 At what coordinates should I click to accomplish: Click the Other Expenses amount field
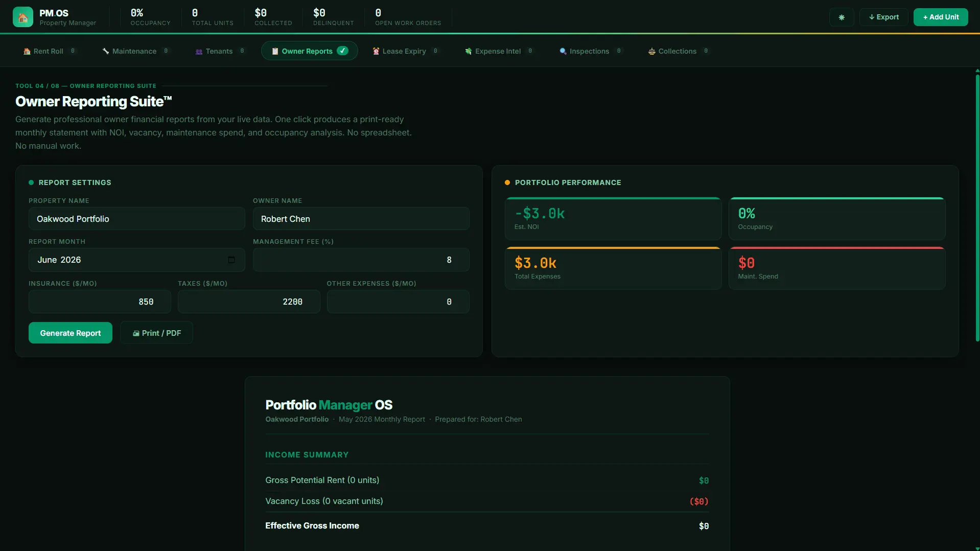(398, 302)
